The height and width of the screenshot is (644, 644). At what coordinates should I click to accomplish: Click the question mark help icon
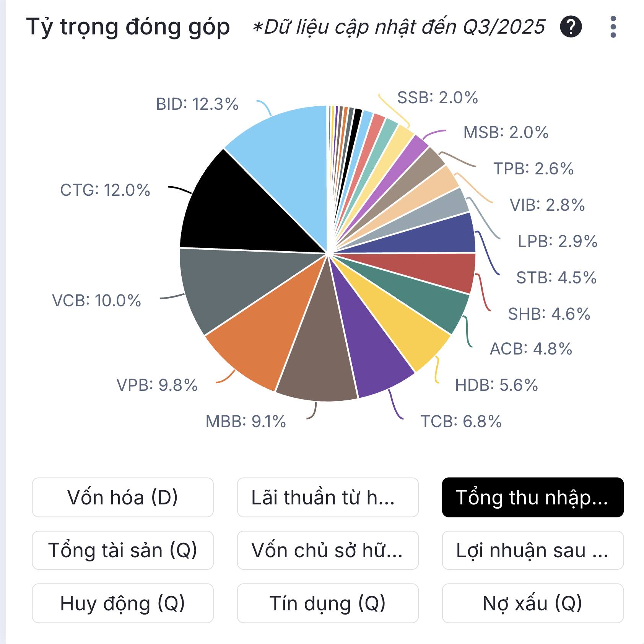pos(571,27)
